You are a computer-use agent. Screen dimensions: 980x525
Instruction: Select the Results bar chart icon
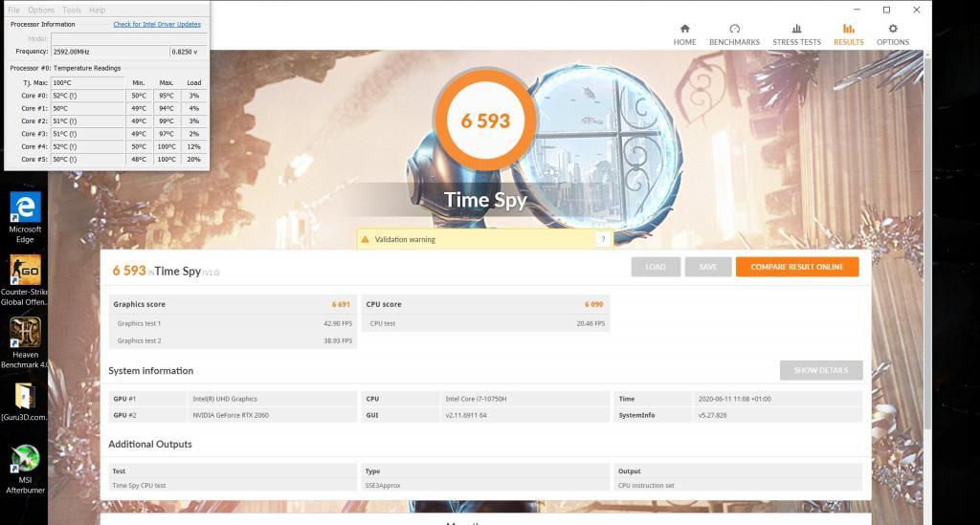848,30
